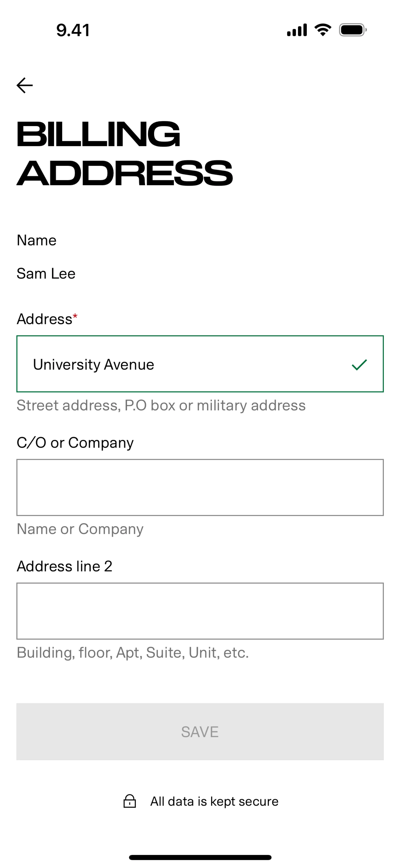Screen dimensions: 400x868
Task: Tap the Billing Address heading
Action: click(125, 153)
